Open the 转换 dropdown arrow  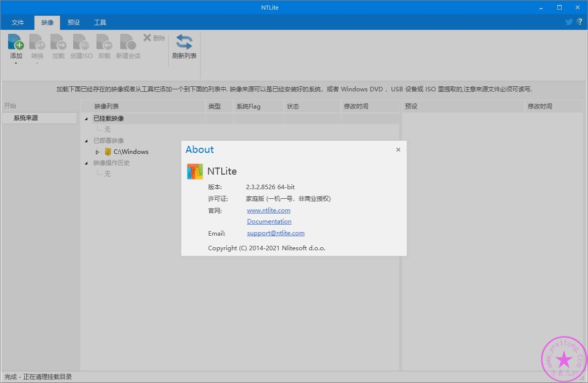coord(37,64)
